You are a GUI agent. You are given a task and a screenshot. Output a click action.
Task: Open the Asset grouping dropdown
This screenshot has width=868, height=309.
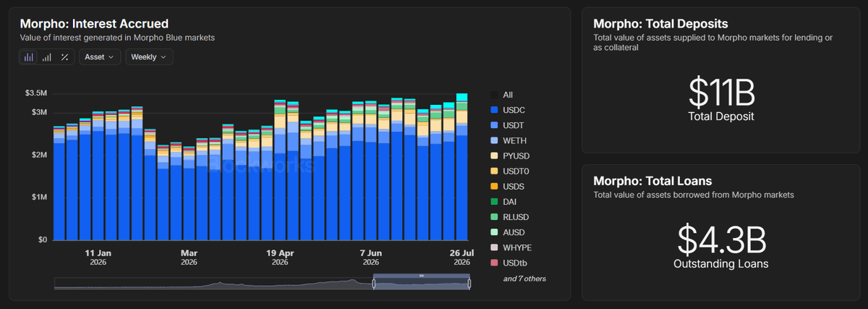[99, 57]
